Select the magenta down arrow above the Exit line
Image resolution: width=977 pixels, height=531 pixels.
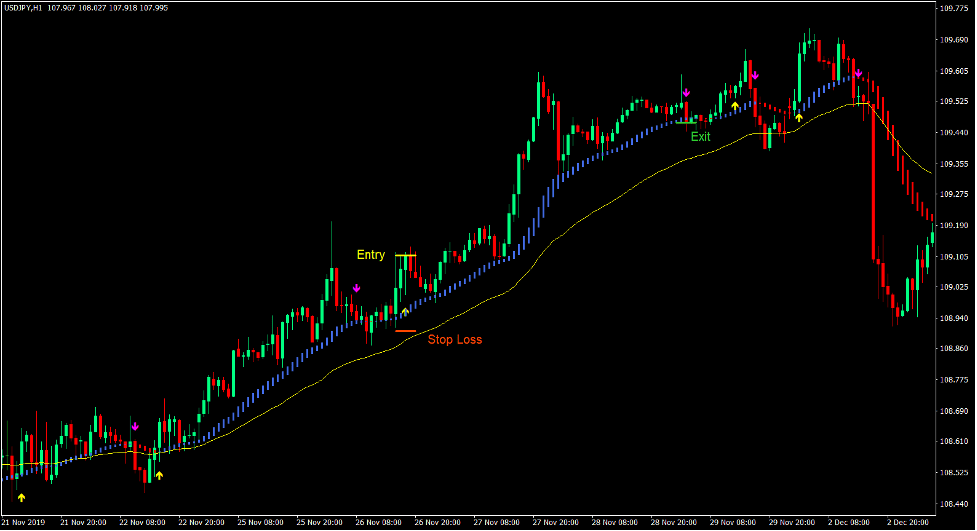pyautogui.click(x=685, y=93)
